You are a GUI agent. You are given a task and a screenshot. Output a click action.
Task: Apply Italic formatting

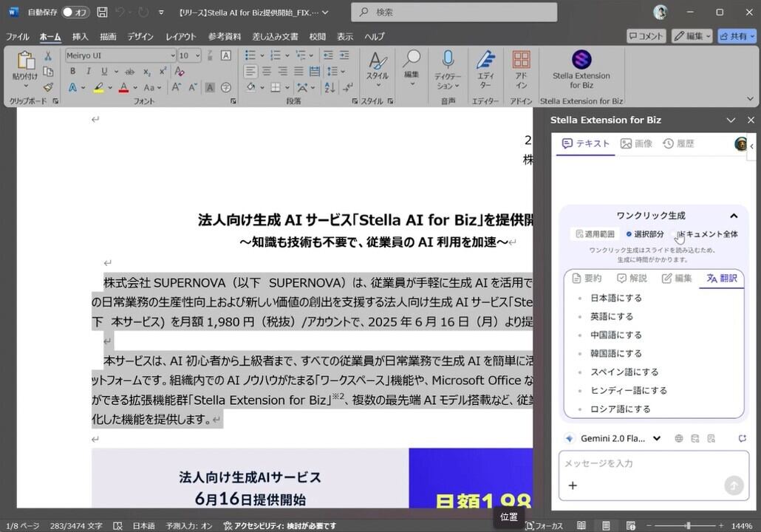(89, 72)
